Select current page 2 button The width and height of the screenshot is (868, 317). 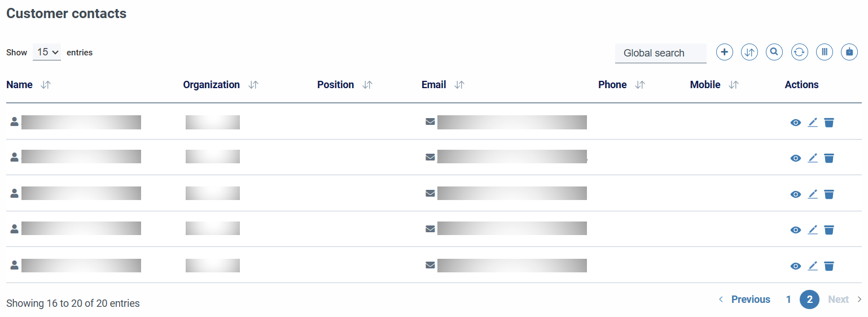pos(809,299)
